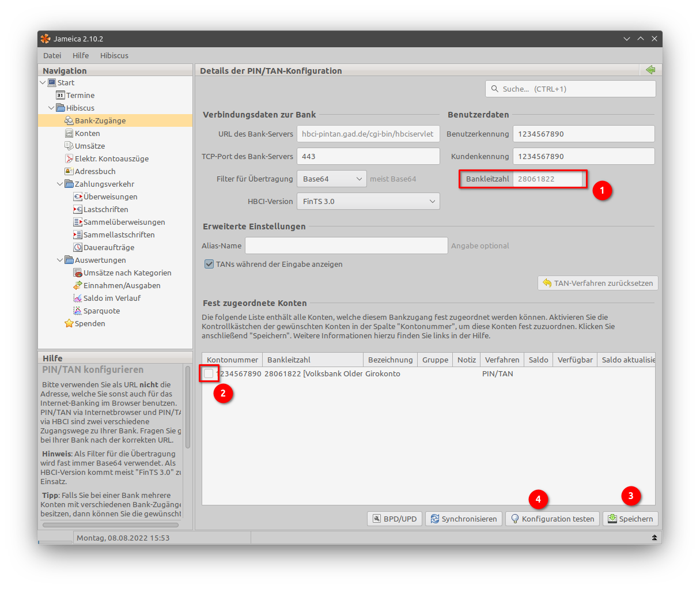Click the horizontal scrollbar in Hilfe panel
The image size is (700, 589).
click(x=111, y=524)
